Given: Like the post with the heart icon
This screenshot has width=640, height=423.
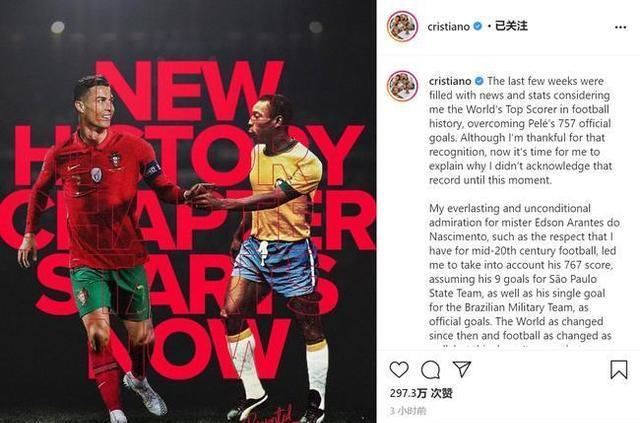Looking at the screenshot, I should pyautogui.click(x=399, y=370).
